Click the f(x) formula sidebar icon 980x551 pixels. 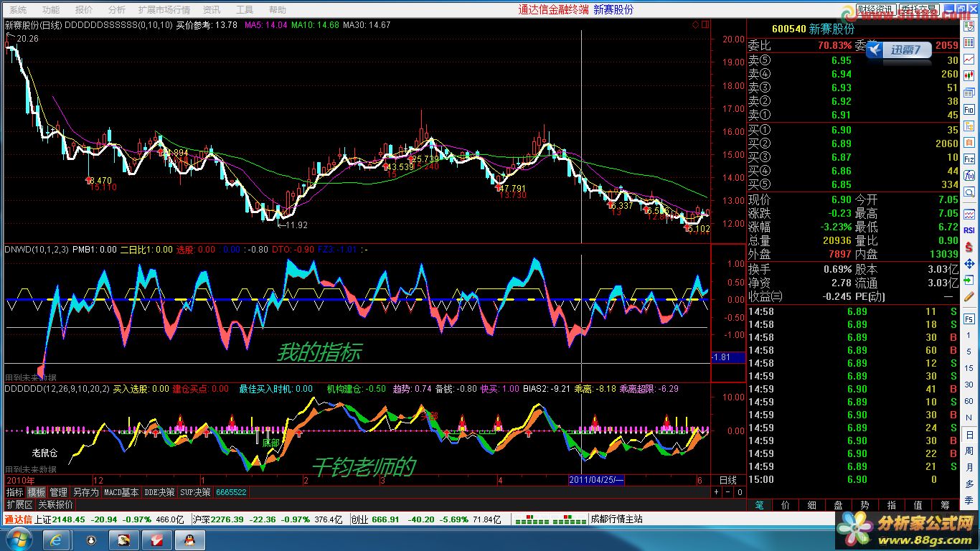pos(969,176)
